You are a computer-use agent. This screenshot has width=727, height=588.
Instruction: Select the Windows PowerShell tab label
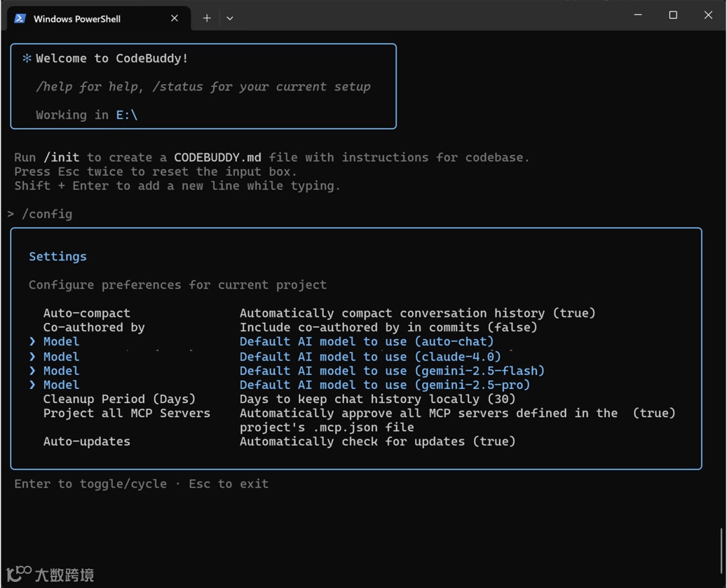click(x=77, y=19)
